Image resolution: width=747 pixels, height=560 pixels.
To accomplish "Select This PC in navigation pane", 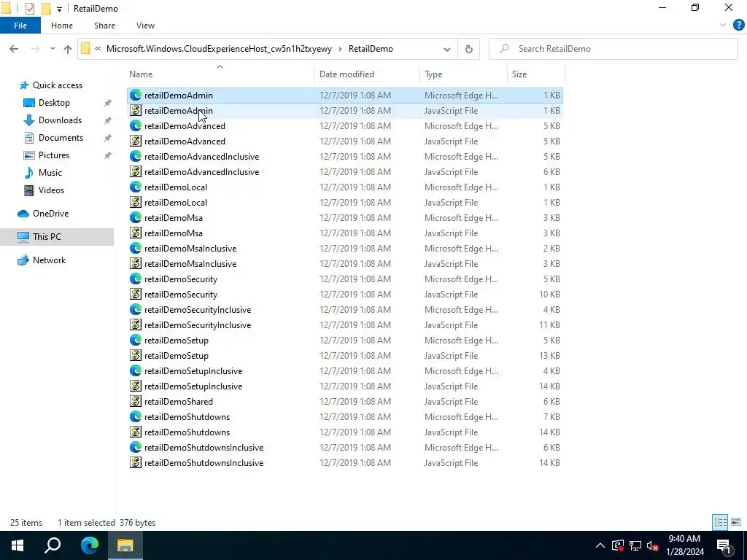I will click(47, 237).
